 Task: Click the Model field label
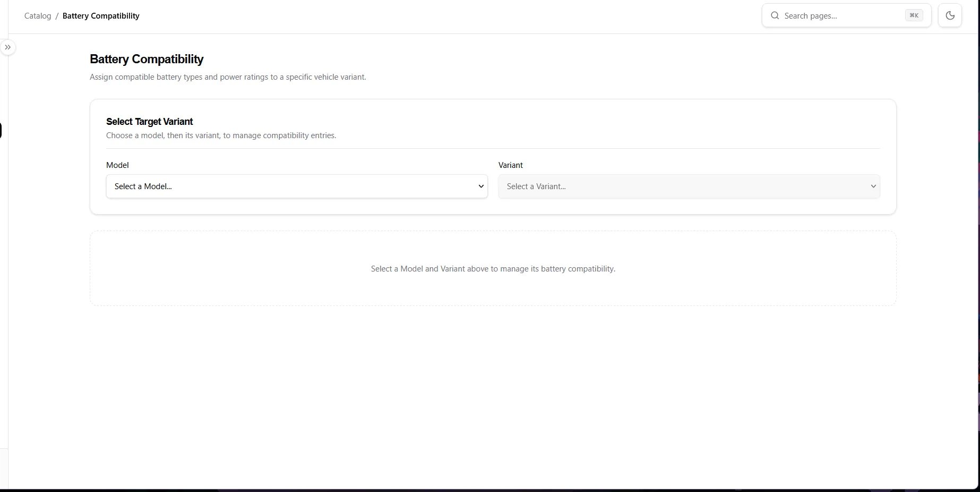pos(117,165)
